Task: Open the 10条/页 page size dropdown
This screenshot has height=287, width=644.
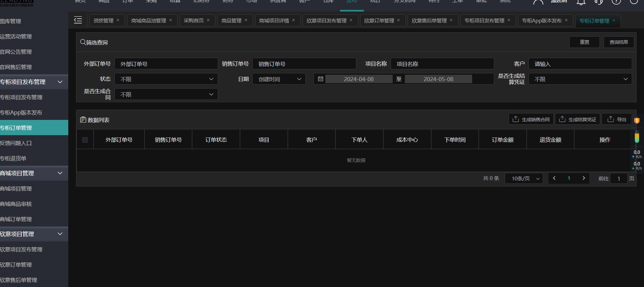Action: click(524, 178)
